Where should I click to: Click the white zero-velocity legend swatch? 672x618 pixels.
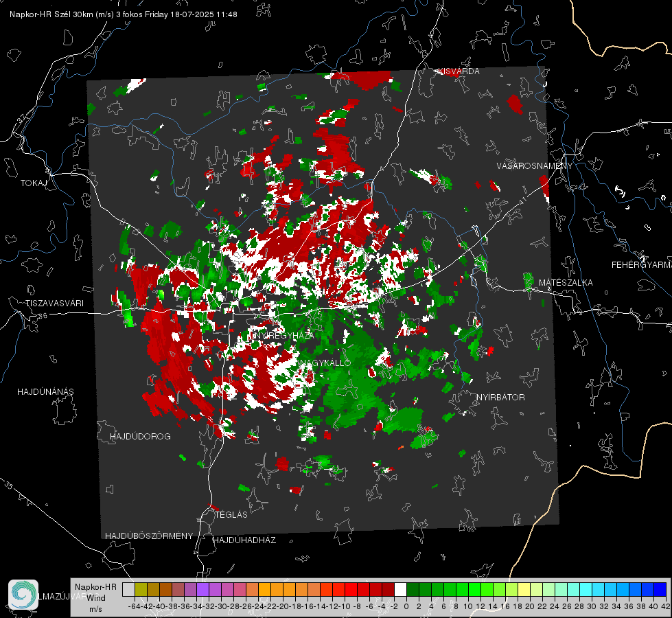pos(400,589)
